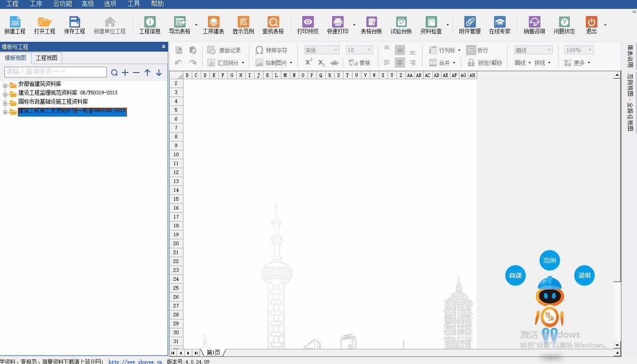Toggle 锁定/解锁 cell lock
This screenshot has height=364, width=637.
coord(485,63)
